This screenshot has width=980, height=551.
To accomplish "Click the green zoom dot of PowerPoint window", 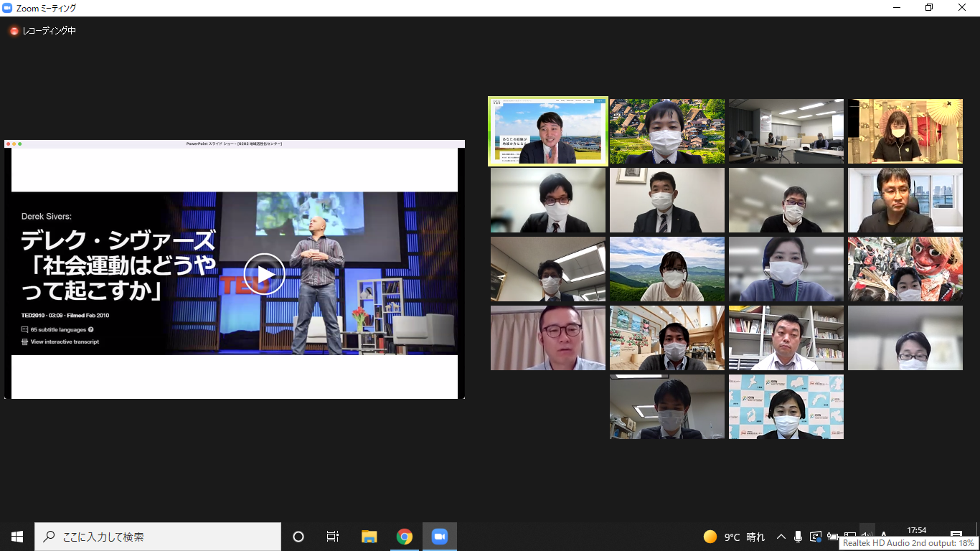I will click(x=19, y=143).
